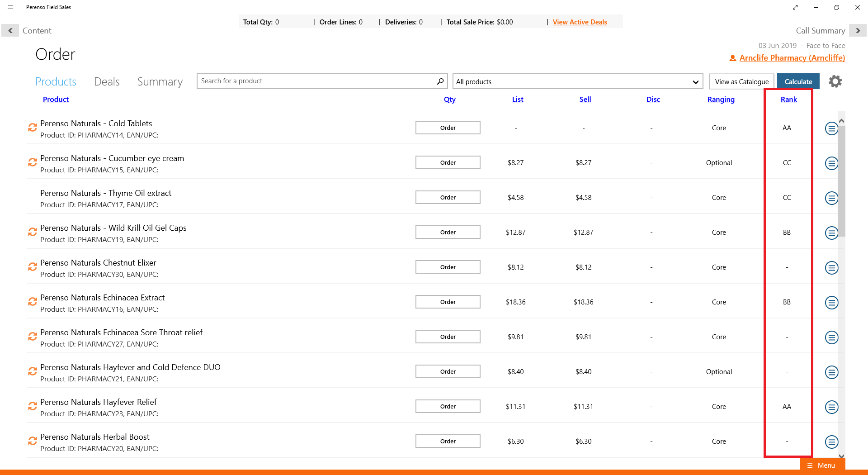Sort by Rank column header

788,100
